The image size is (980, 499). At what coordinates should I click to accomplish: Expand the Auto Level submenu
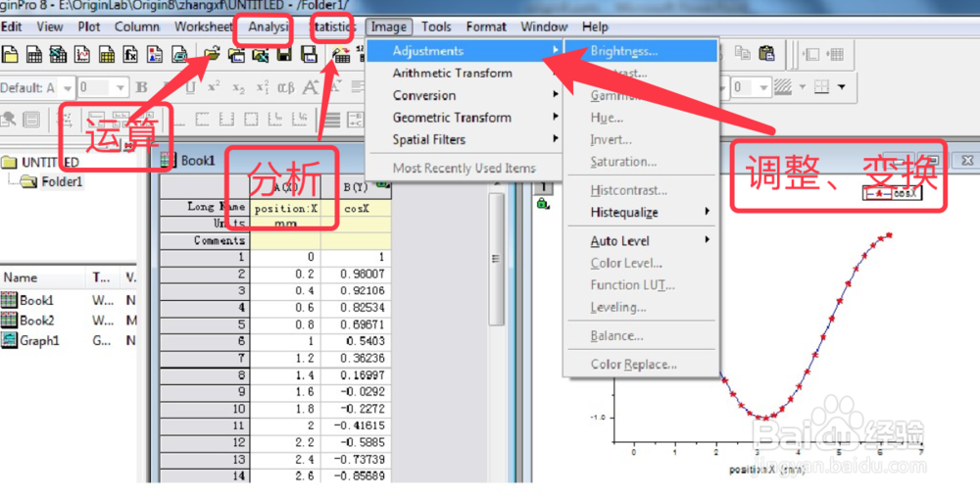641,241
